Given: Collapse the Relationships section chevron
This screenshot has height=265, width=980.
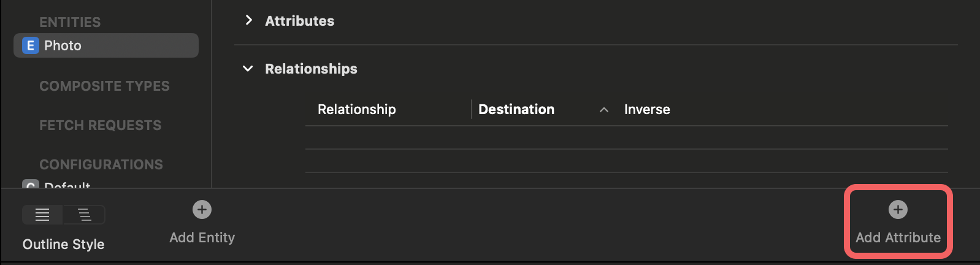Looking at the screenshot, I should click(248, 69).
